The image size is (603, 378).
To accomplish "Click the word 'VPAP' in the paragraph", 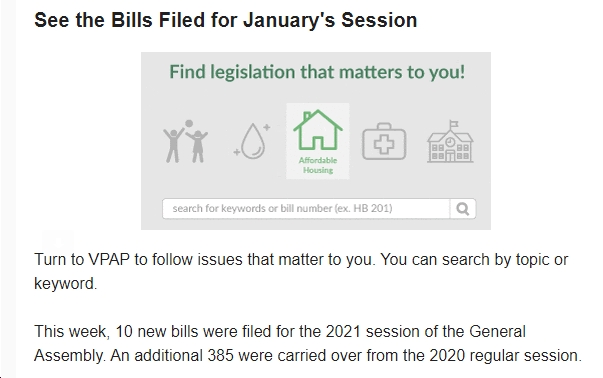I will point(109,260).
